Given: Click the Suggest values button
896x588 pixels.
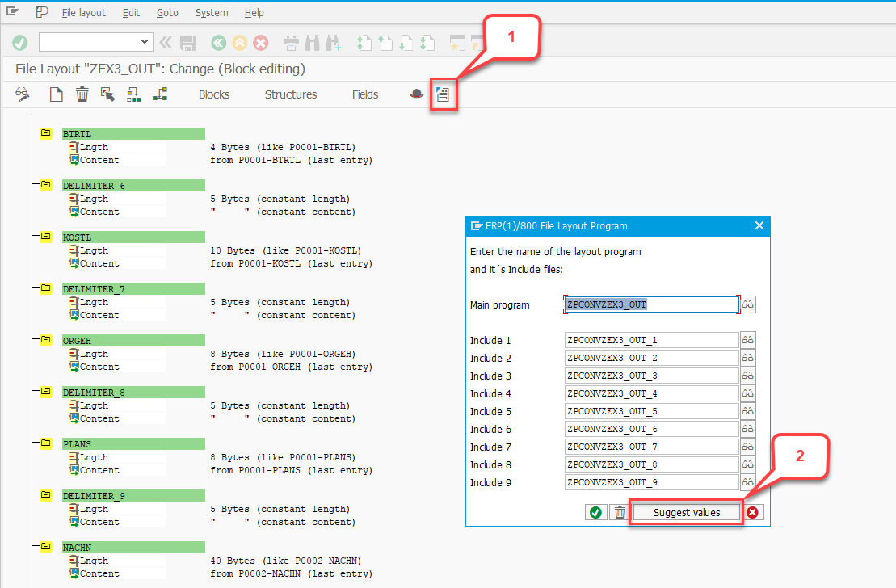Looking at the screenshot, I should click(686, 513).
